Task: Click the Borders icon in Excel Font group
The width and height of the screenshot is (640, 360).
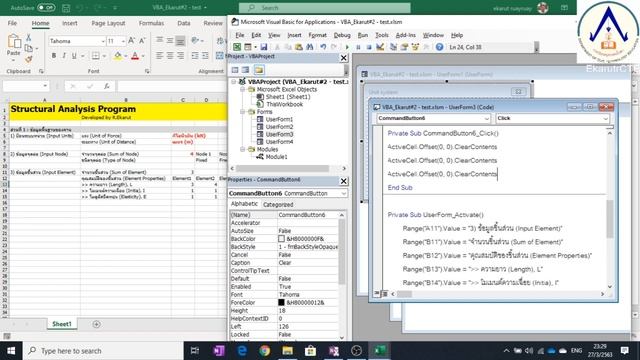Action: pos(96,56)
